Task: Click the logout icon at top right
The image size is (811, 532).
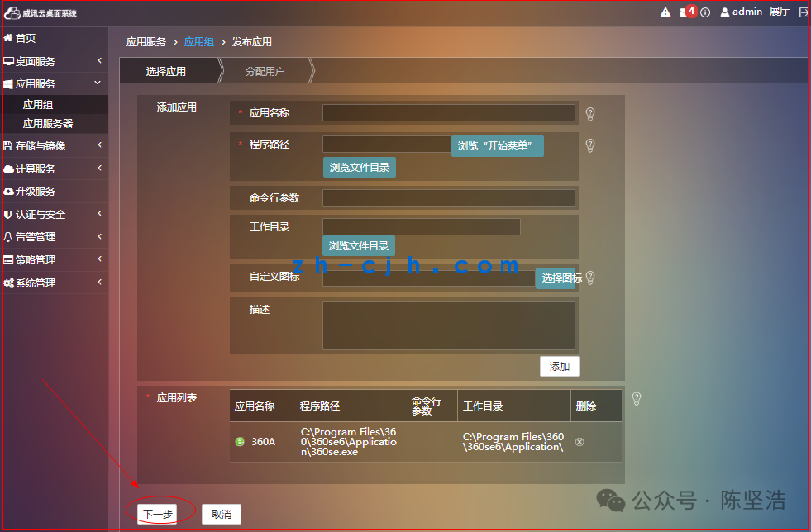Action: point(804,12)
